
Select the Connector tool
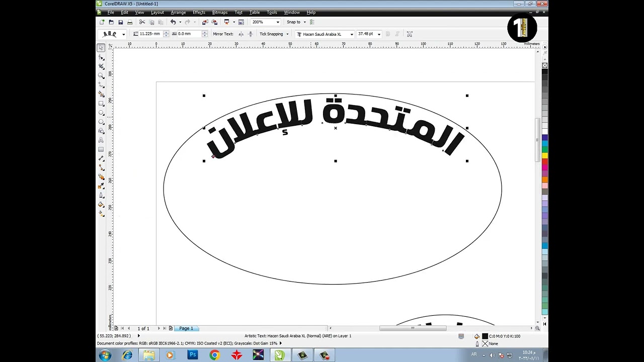click(101, 167)
